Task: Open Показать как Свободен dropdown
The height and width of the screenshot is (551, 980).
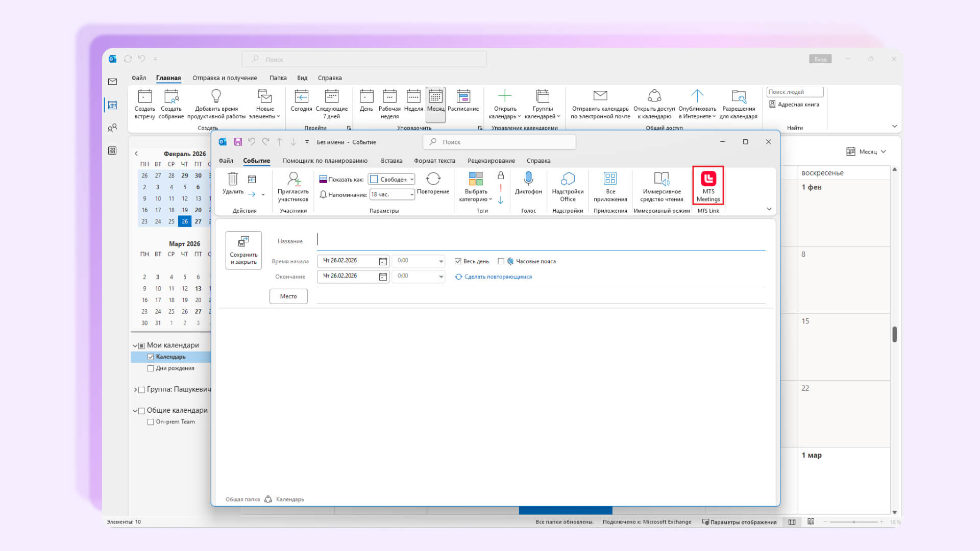Action: (x=391, y=179)
